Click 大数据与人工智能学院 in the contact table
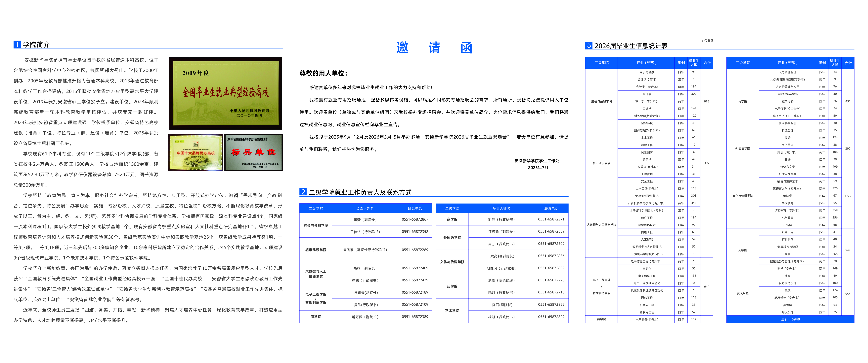The width and height of the screenshot is (868, 363). tap(316, 274)
